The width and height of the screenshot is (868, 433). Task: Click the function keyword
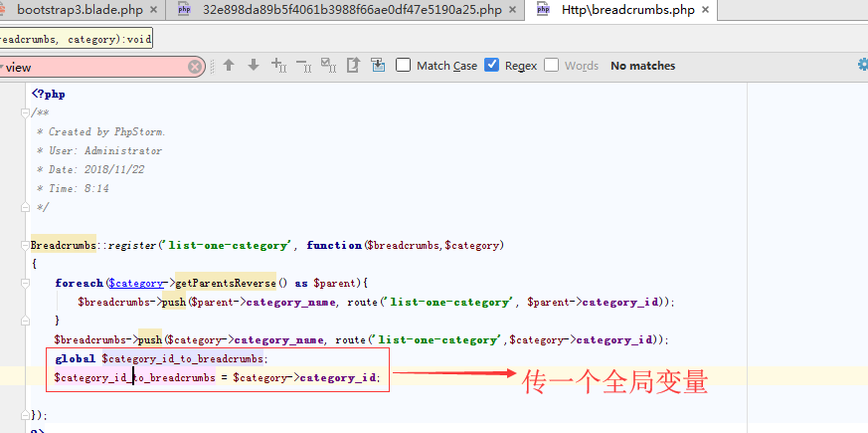click(334, 245)
